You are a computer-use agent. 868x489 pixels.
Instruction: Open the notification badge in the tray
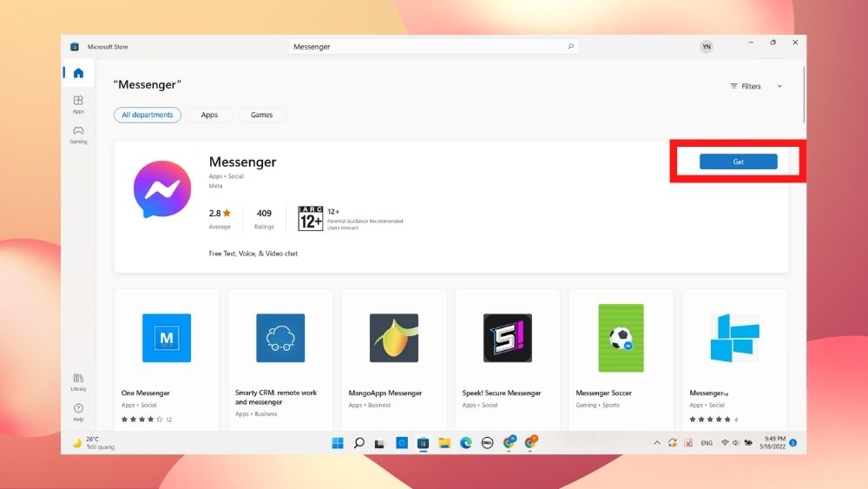793,442
